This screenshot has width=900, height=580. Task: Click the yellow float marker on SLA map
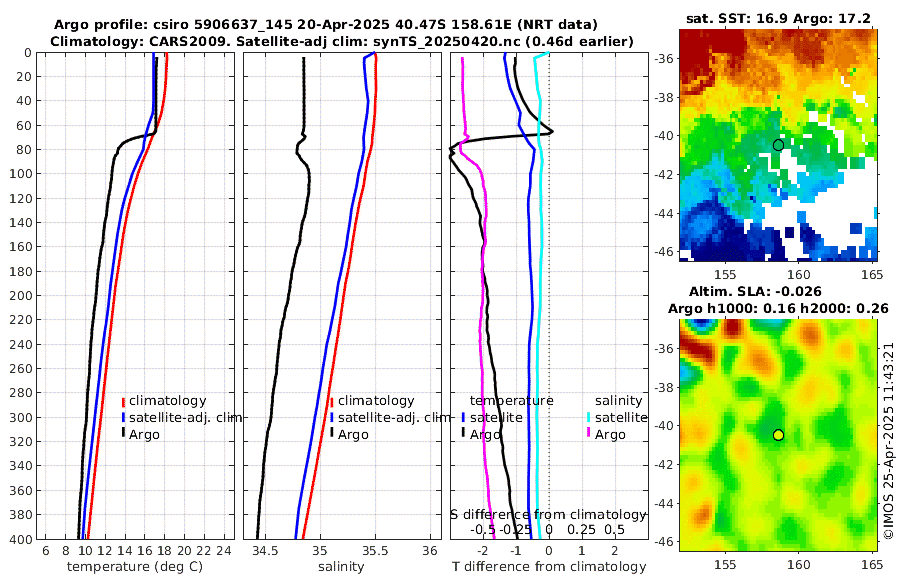click(x=778, y=435)
